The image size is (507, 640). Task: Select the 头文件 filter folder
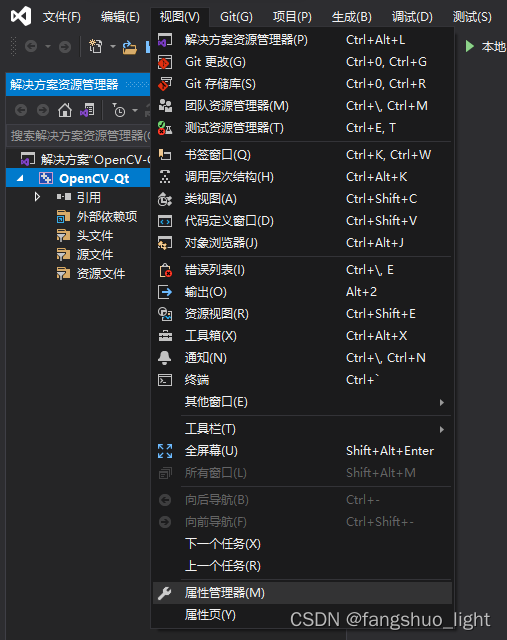point(95,236)
